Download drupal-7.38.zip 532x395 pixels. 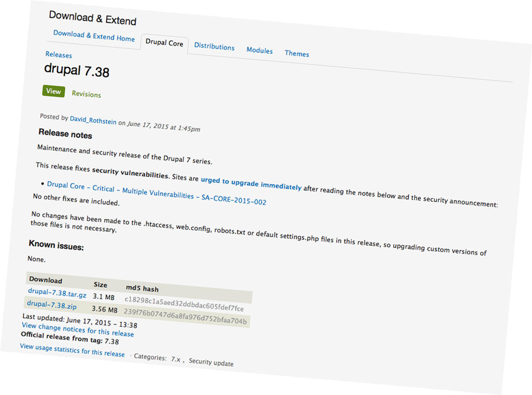[x=52, y=305]
